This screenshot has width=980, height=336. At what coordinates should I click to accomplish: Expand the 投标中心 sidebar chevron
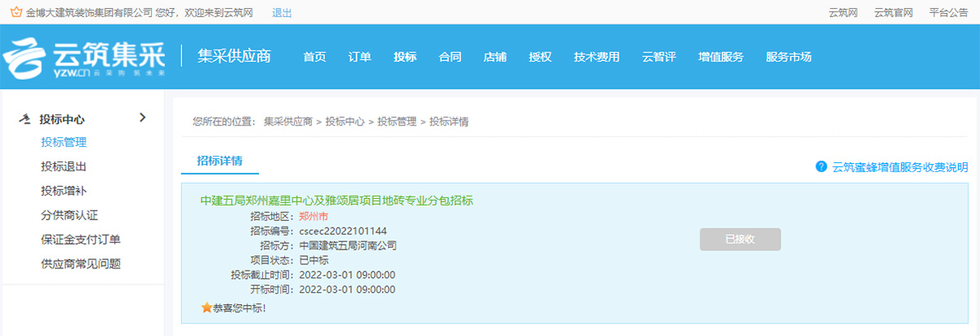143,117
